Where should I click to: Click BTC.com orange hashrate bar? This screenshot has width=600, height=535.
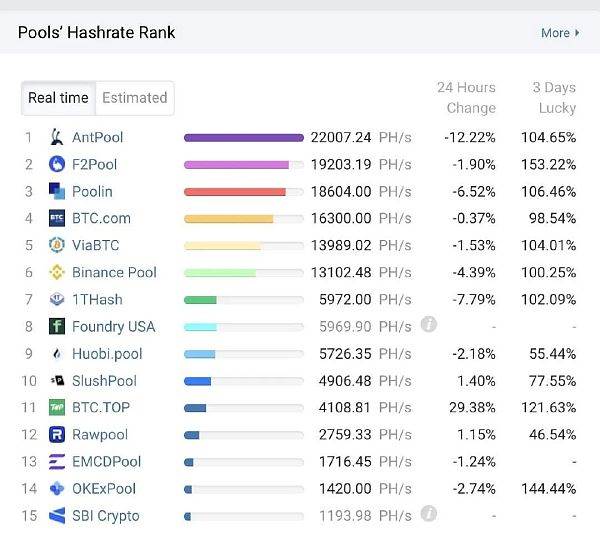click(x=229, y=219)
